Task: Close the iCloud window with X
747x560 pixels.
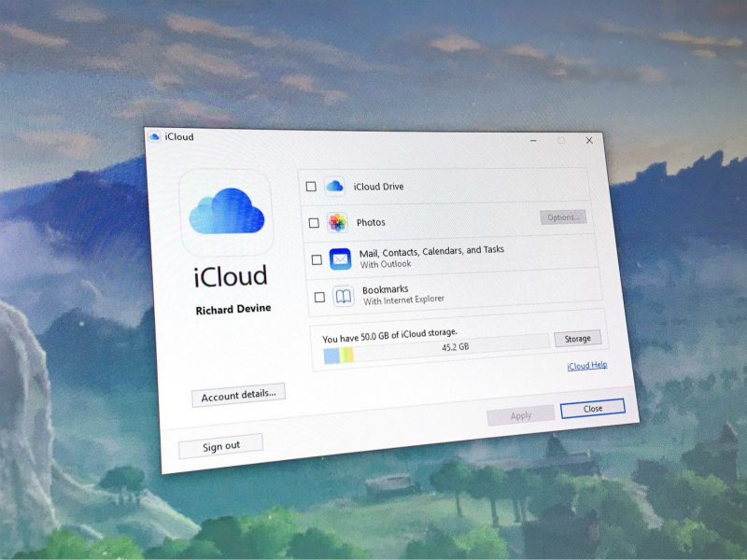Action: pos(589,141)
